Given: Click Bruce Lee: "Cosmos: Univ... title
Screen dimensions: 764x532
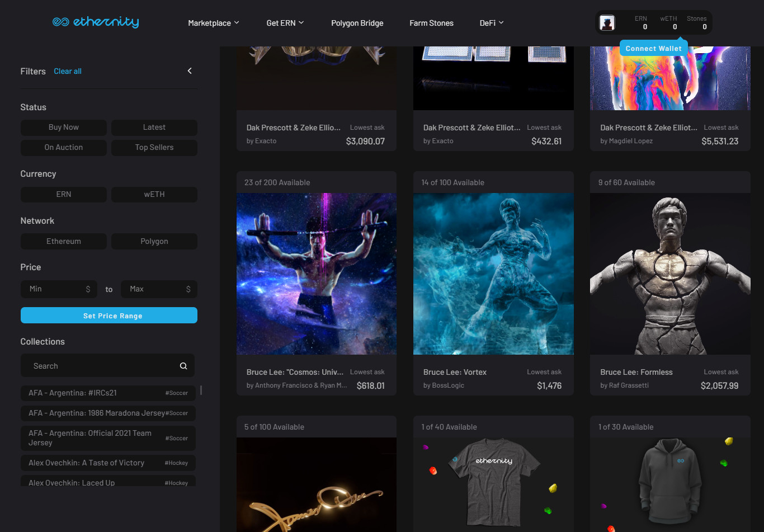Looking at the screenshot, I should pyautogui.click(x=295, y=372).
